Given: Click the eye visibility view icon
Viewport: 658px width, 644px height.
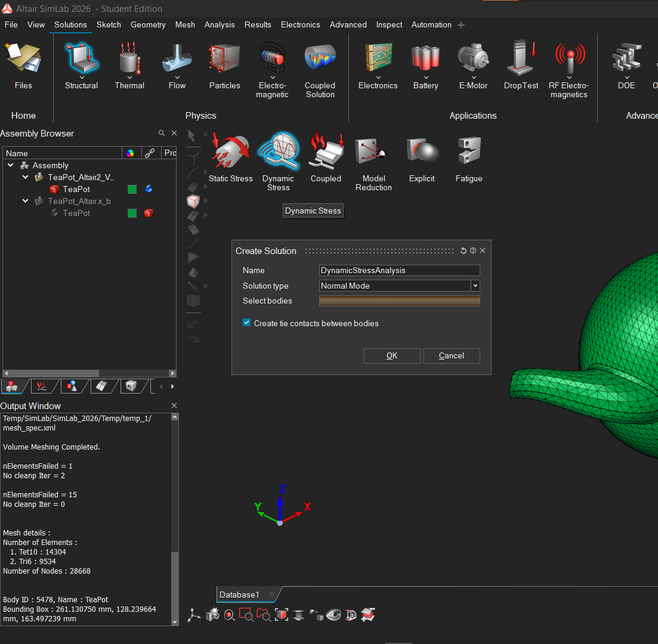Looking at the screenshot, I should click(333, 615).
